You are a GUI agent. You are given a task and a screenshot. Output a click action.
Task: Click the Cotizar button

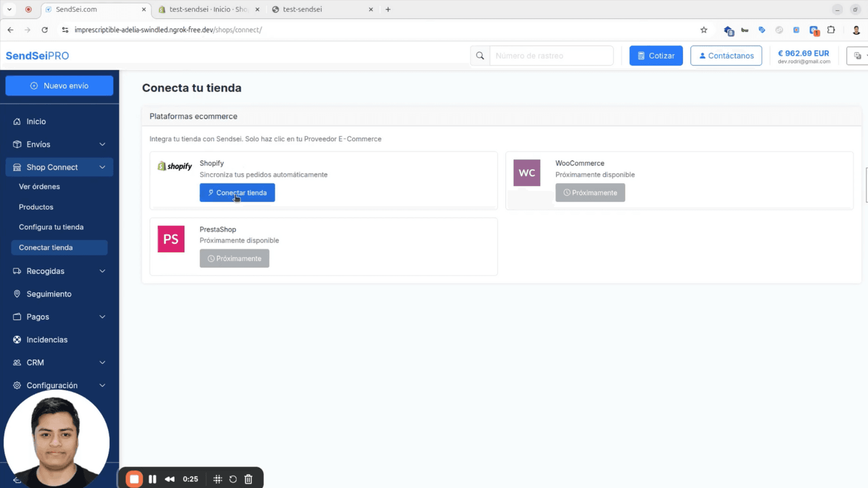point(656,55)
